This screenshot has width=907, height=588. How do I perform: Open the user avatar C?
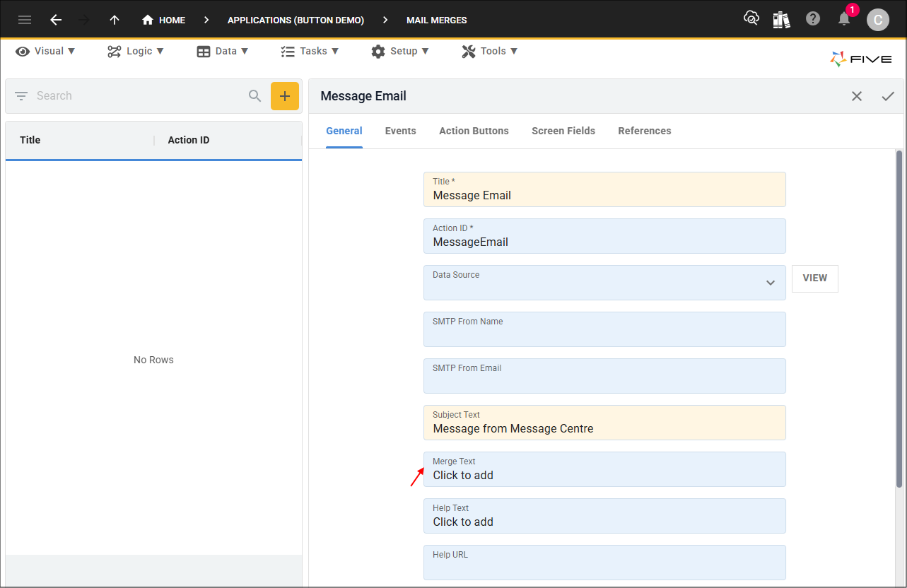point(878,20)
